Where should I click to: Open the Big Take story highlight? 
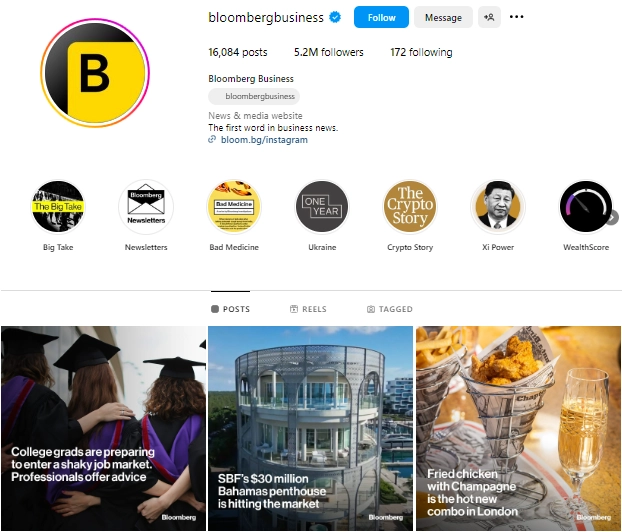58,207
